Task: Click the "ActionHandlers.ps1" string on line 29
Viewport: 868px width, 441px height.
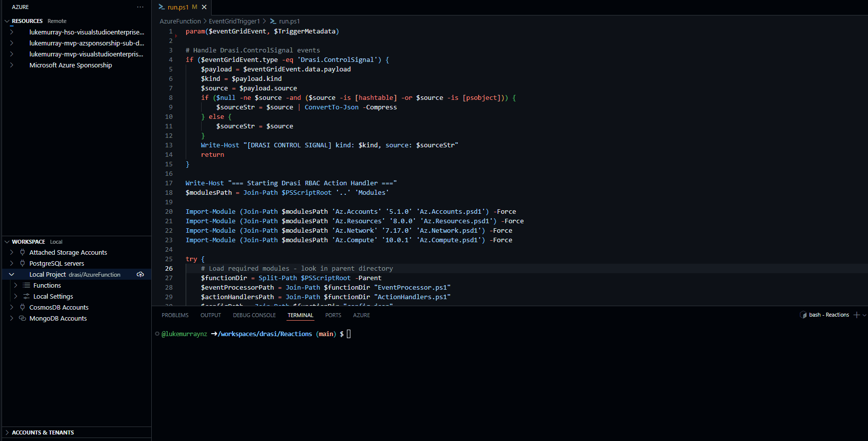Action: (x=412, y=297)
